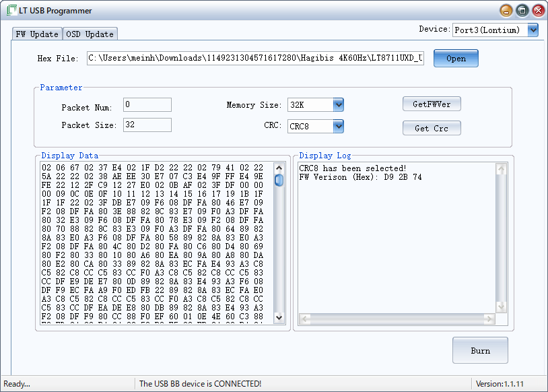This screenshot has width=548, height=392.
Task: Expand the CRC type dropdown
Action: 339,126
